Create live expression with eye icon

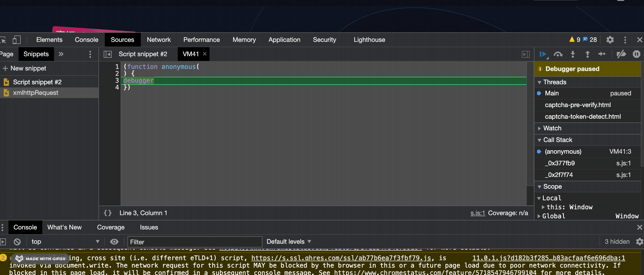click(x=114, y=242)
